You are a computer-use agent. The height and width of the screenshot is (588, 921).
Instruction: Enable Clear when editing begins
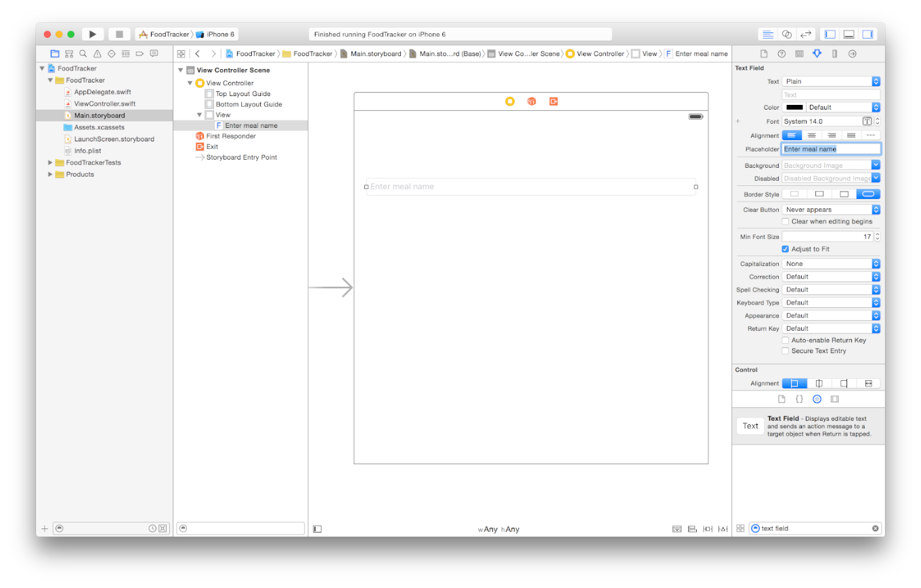[x=786, y=221]
